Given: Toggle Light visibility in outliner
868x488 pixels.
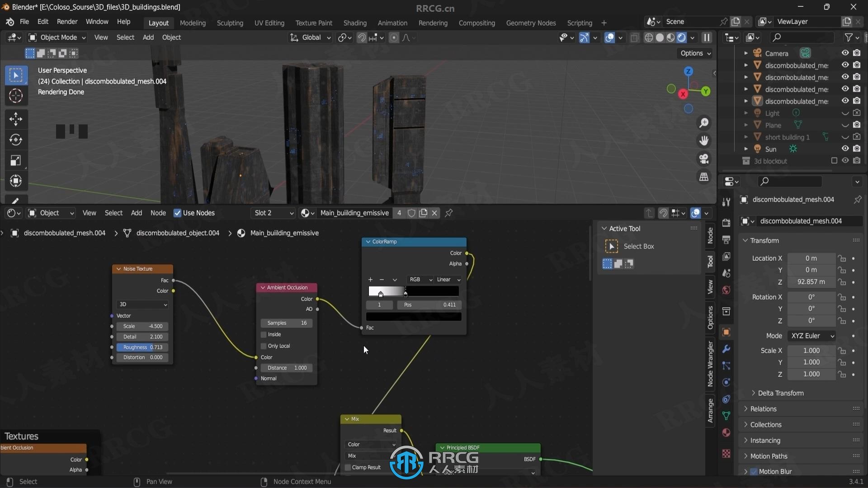Looking at the screenshot, I should [845, 113].
